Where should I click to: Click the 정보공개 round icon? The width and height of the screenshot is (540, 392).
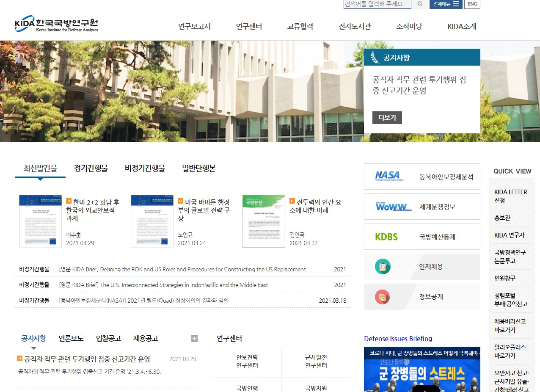coord(383,297)
